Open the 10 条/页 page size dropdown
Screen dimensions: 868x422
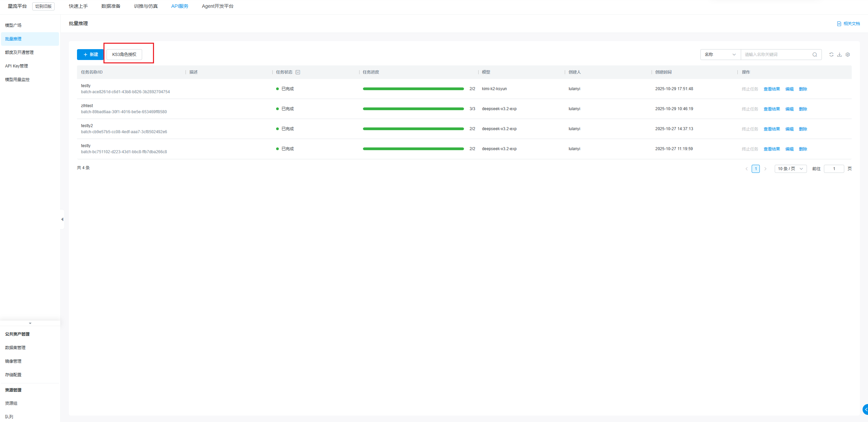tap(790, 169)
